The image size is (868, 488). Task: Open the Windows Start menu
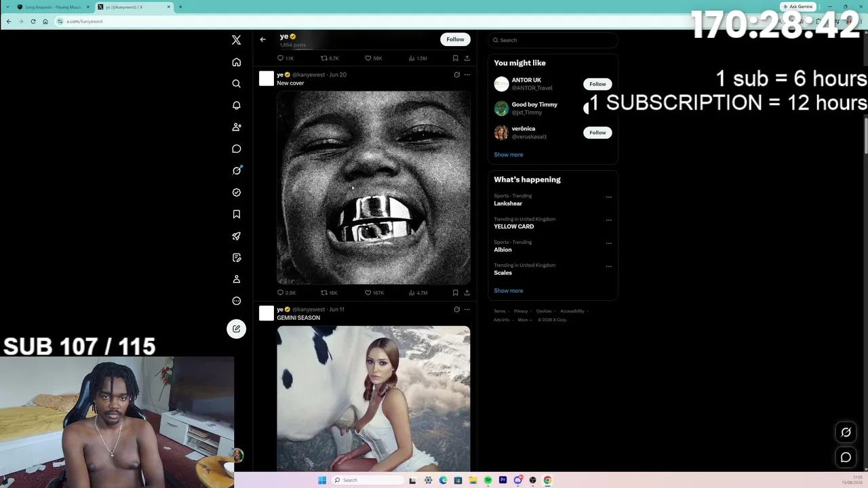(322, 481)
